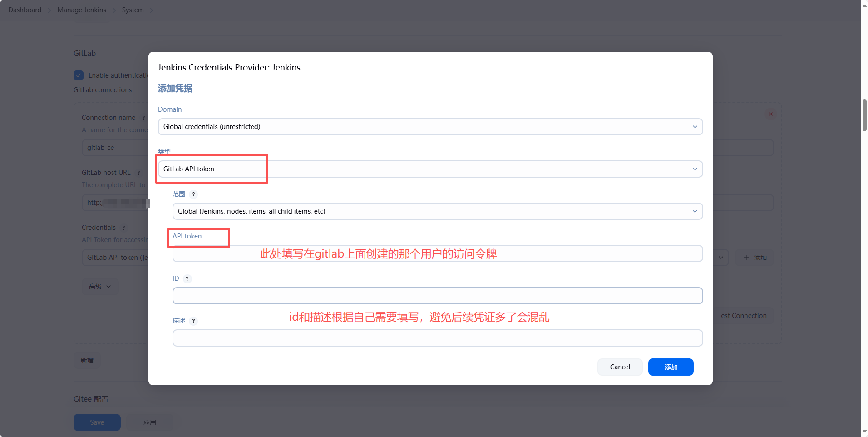Click the help icon next to 描述

[193, 321]
